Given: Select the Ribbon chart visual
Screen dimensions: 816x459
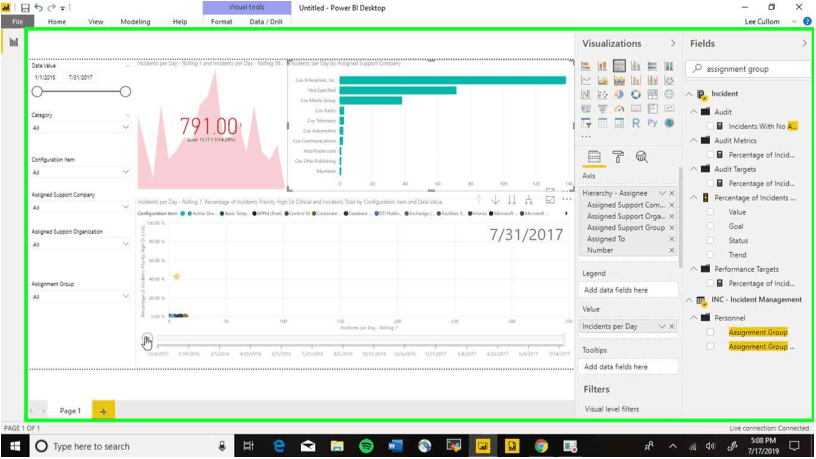Looking at the screenshot, I should (x=669, y=80).
